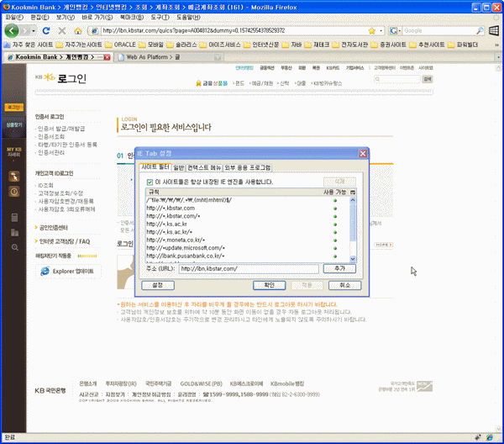
Task: Open MY KB in the dark sidebar
Action: [x=13, y=152]
